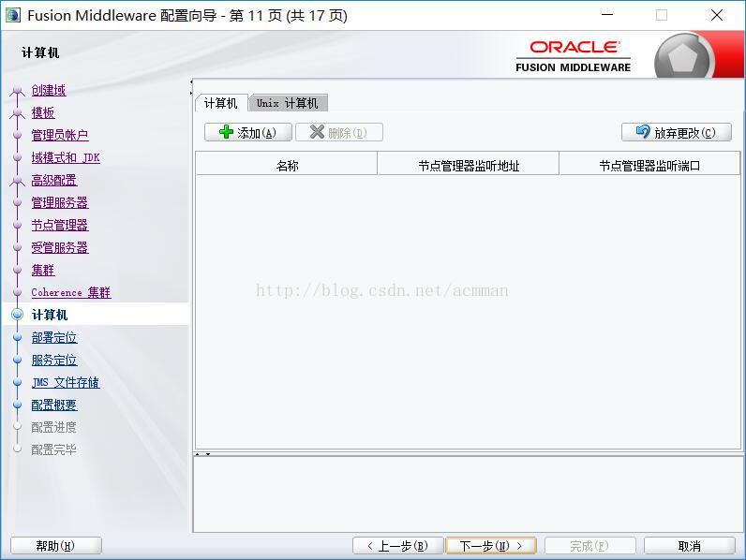Click the 节点管理器监听端口 column header
Screen dimensions: 746x560
point(649,166)
